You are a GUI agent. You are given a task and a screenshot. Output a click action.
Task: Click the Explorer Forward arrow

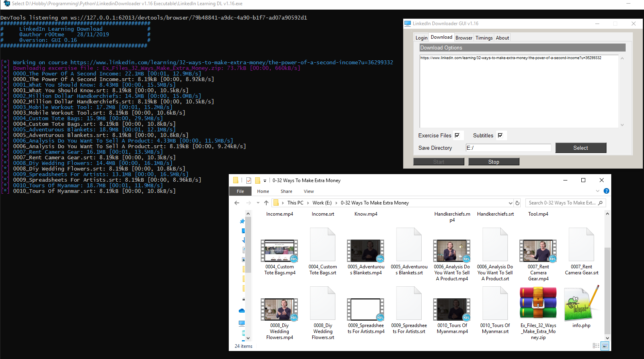pyautogui.click(x=248, y=203)
